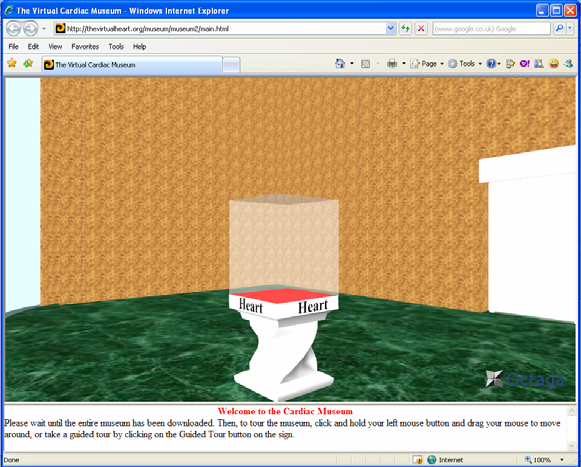Image resolution: width=581 pixels, height=467 pixels.
Task: Click the red Stop loading button
Action: point(421,29)
